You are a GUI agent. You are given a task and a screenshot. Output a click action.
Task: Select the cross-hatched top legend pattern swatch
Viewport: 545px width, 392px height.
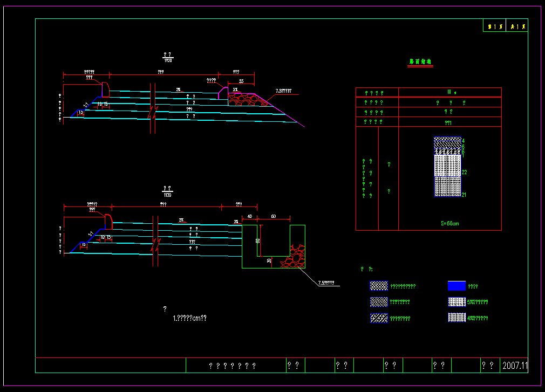379,286
